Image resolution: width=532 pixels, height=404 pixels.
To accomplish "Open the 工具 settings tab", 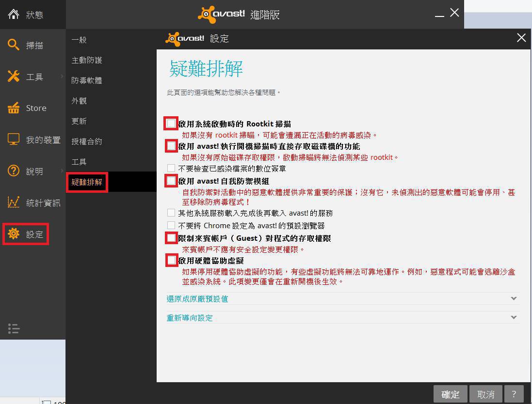I will 79,162.
